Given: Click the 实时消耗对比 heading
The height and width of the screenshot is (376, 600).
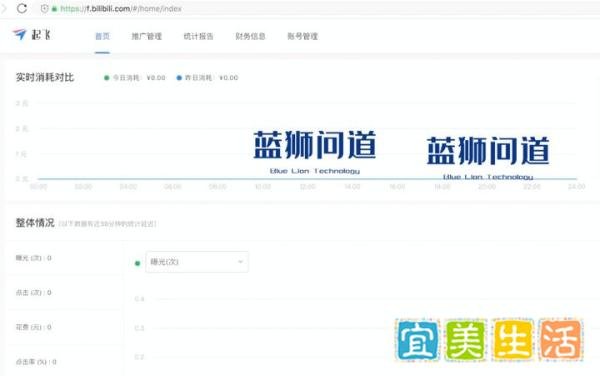Looking at the screenshot, I should coord(45,78).
